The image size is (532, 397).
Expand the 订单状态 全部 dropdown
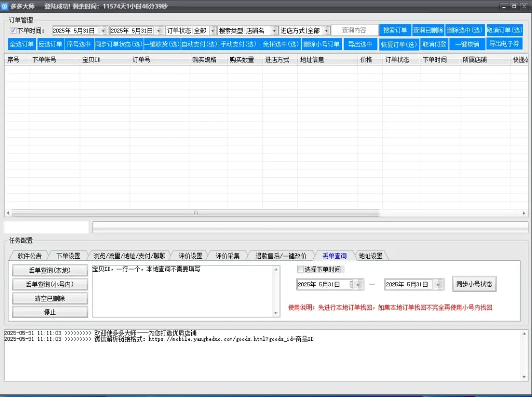pyautogui.click(x=212, y=31)
